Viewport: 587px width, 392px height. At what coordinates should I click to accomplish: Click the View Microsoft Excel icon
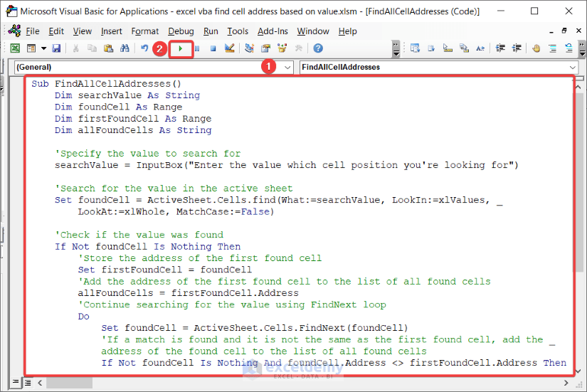[x=15, y=48]
